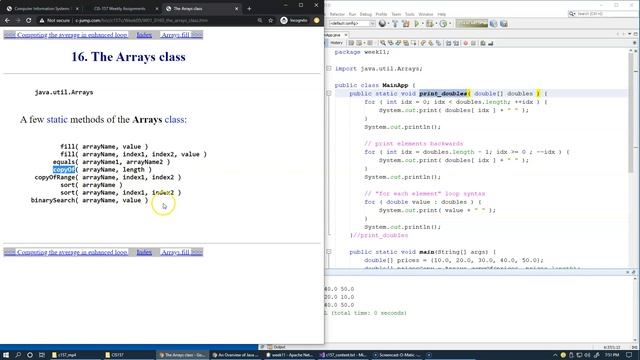
Task: Open the Run menu in NetBeans
Action: coord(352,14)
